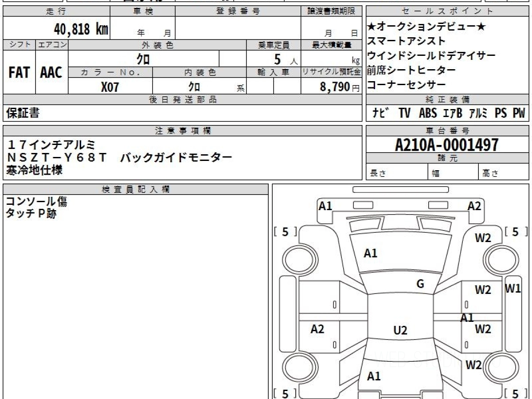The image size is (532, 399).
Task: Click the エアB equipment mark
Action: pyautogui.click(x=452, y=113)
